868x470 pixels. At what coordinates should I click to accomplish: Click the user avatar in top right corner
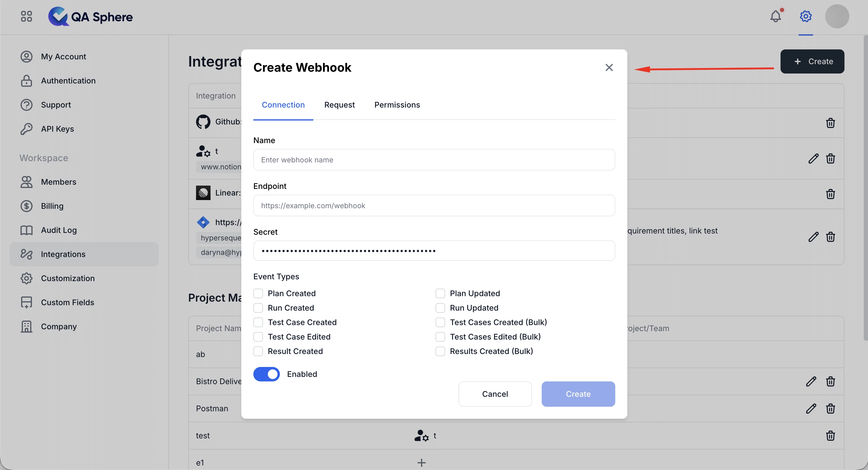pyautogui.click(x=838, y=16)
